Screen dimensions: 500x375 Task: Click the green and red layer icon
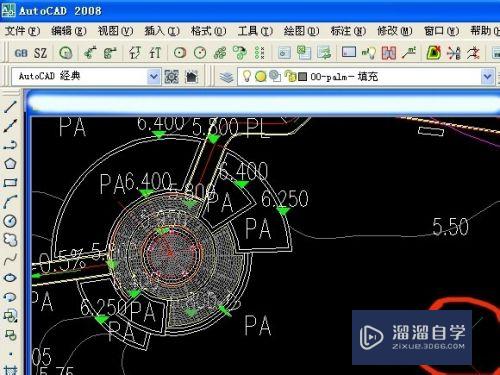[433, 53]
